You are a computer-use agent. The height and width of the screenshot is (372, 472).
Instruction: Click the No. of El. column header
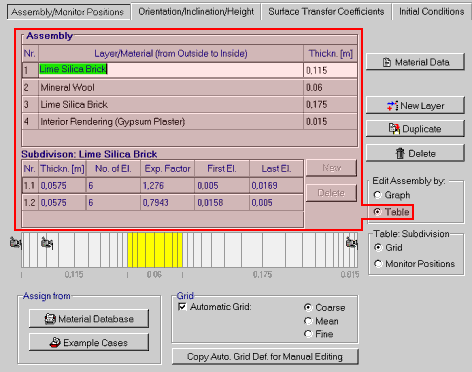113,169
